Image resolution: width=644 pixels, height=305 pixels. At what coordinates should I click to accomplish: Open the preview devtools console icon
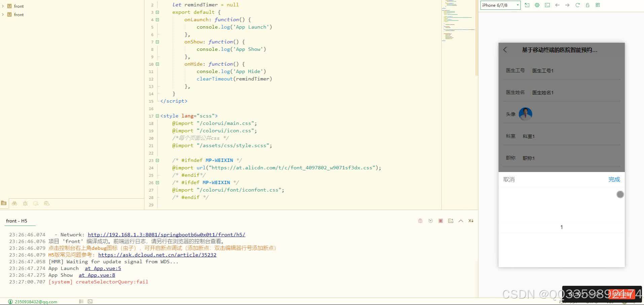pos(547,5)
